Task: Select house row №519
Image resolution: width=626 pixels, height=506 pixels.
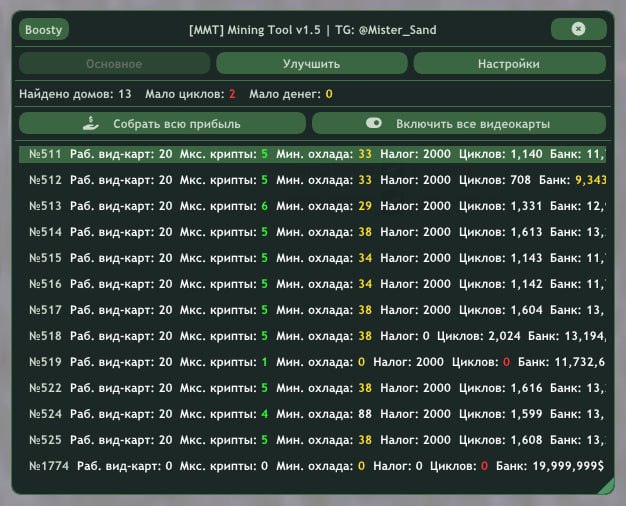Action: 313,362
